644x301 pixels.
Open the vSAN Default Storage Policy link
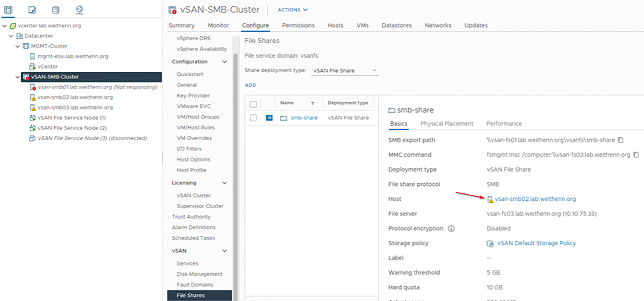(537, 243)
